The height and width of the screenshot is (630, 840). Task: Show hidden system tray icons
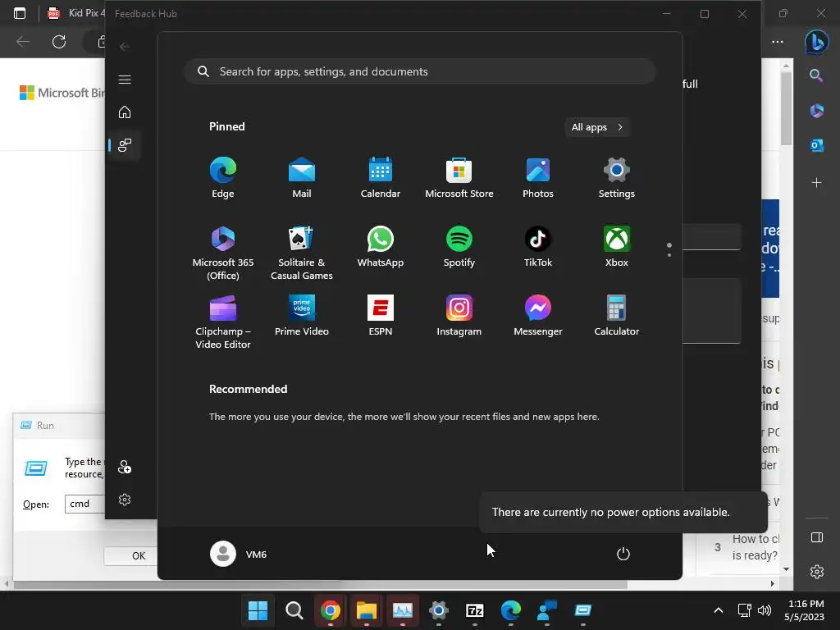tap(719, 610)
